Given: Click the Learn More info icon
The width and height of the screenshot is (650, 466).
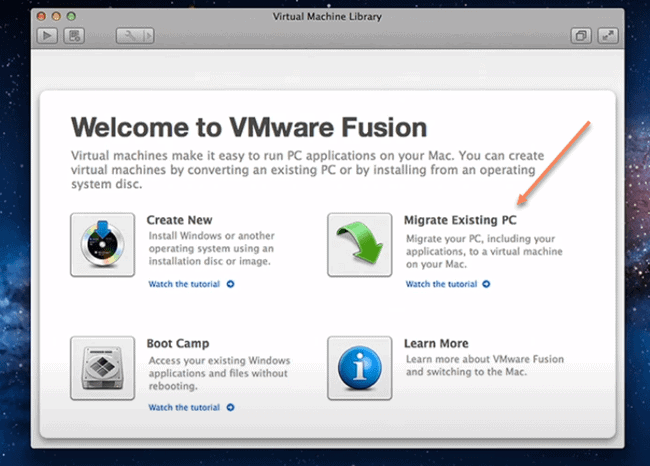Looking at the screenshot, I should coord(359,368).
